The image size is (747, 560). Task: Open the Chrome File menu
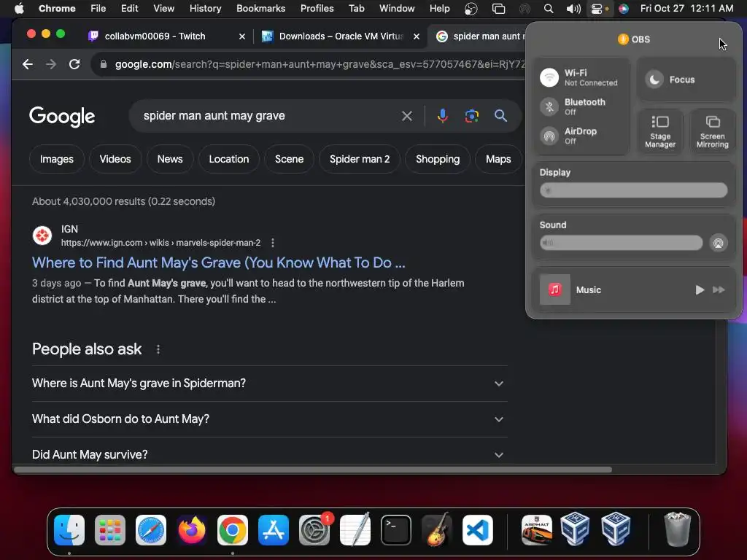pos(98,9)
